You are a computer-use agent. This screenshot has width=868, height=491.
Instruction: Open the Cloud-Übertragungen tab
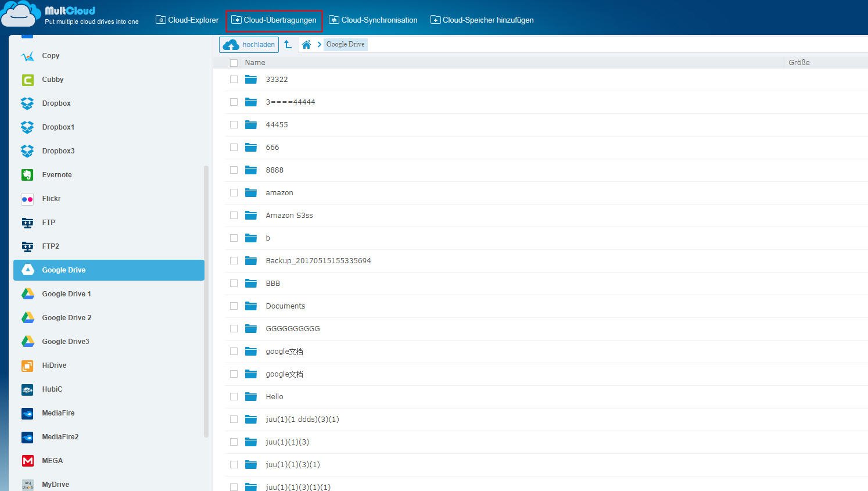coord(274,20)
